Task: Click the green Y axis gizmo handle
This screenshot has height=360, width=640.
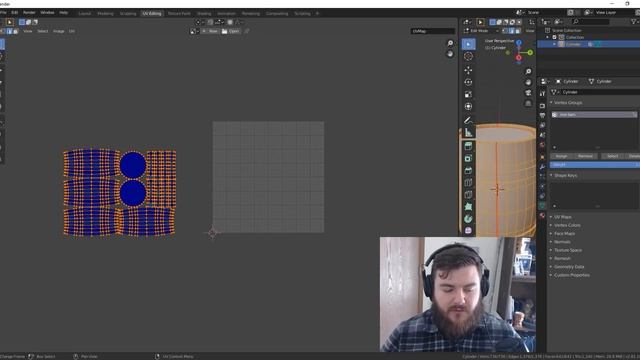Action: [x=530, y=53]
